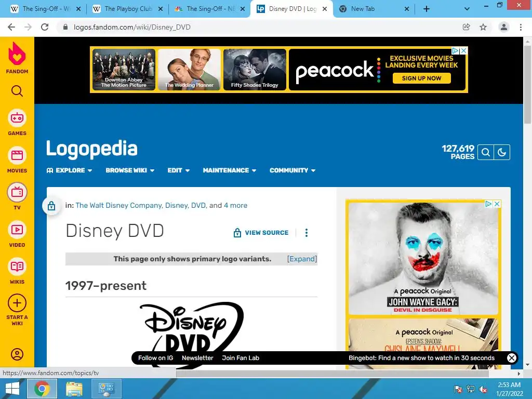Image resolution: width=532 pixels, height=399 pixels.
Task: Switch to The Sing-Off NBC tab
Action: point(210,9)
